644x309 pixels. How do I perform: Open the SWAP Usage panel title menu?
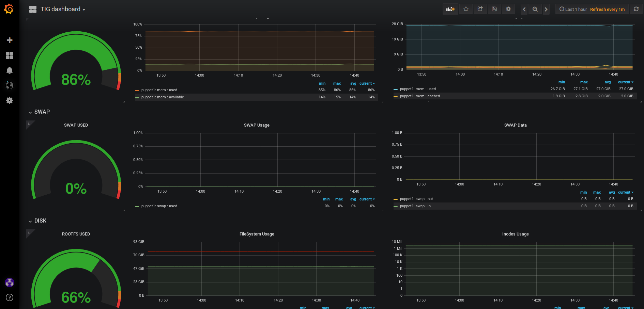(x=257, y=125)
